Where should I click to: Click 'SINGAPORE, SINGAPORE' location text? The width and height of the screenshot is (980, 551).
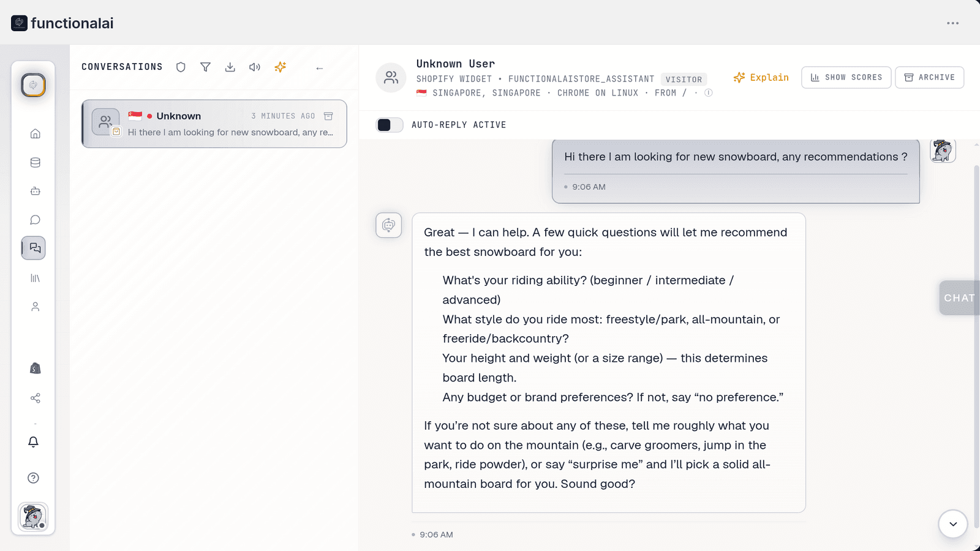[x=486, y=93]
